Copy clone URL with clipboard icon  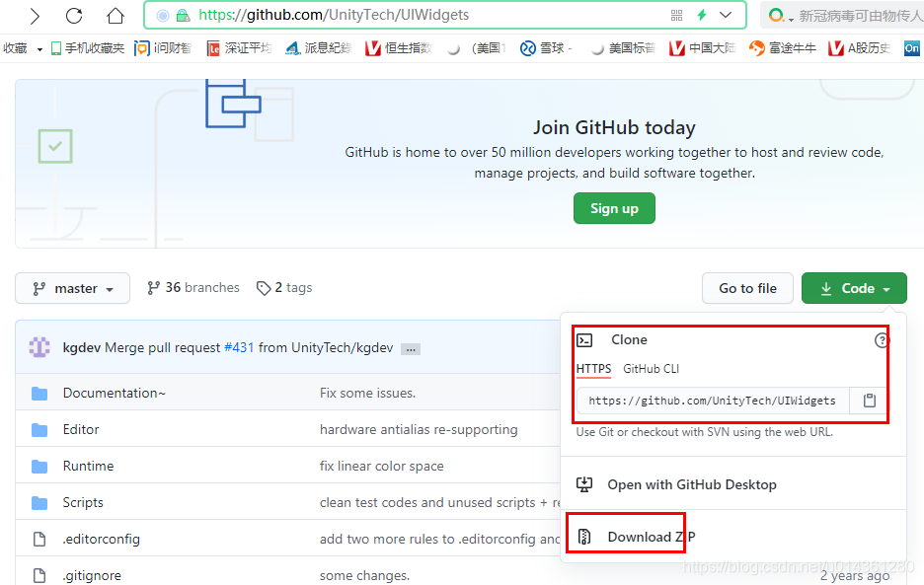pyautogui.click(x=869, y=401)
